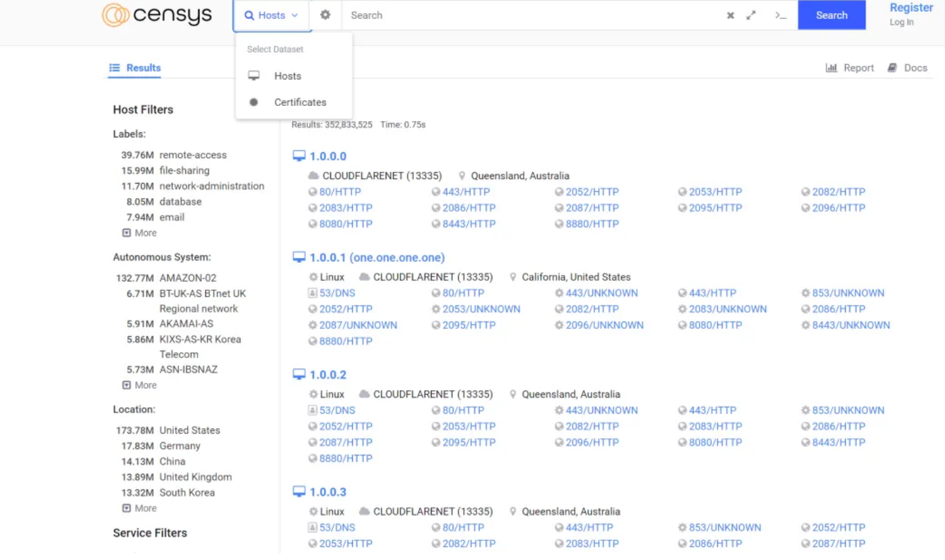Click the Censys logo
The width and height of the screenshot is (945, 560).
pos(157,14)
